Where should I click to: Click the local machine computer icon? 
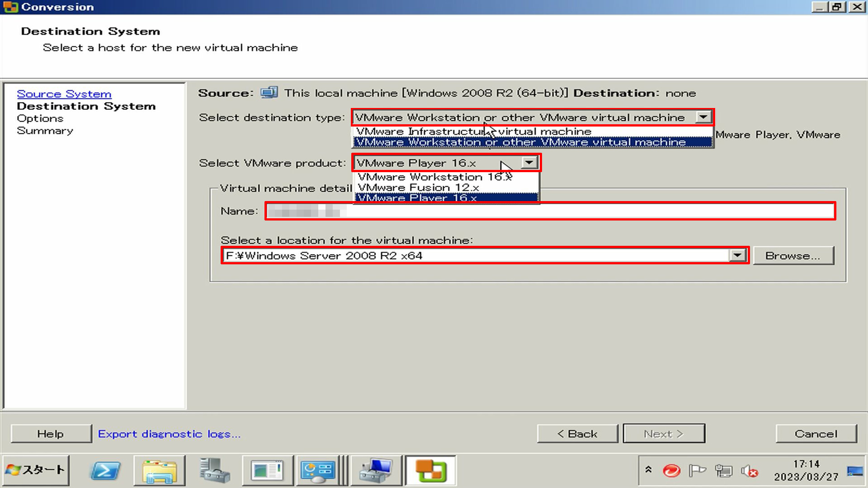click(x=269, y=93)
